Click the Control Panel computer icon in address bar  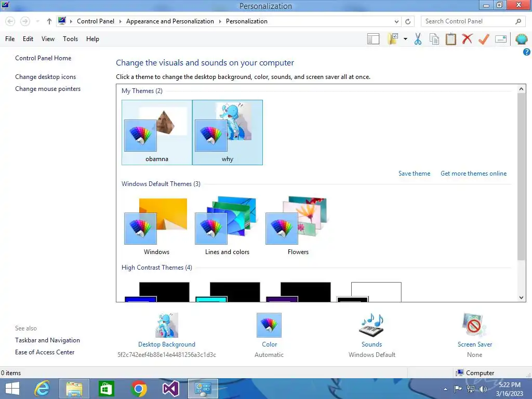(62, 21)
